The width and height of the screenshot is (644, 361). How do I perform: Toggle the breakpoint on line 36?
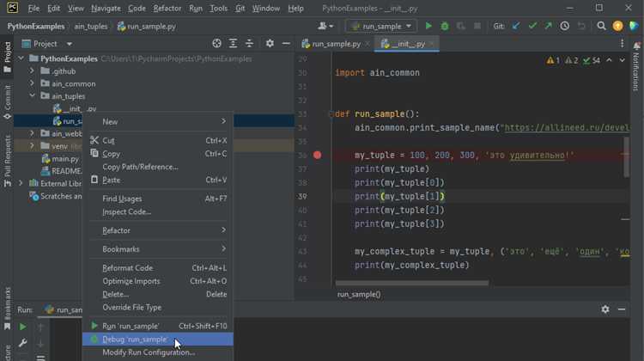pyautogui.click(x=317, y=155)
